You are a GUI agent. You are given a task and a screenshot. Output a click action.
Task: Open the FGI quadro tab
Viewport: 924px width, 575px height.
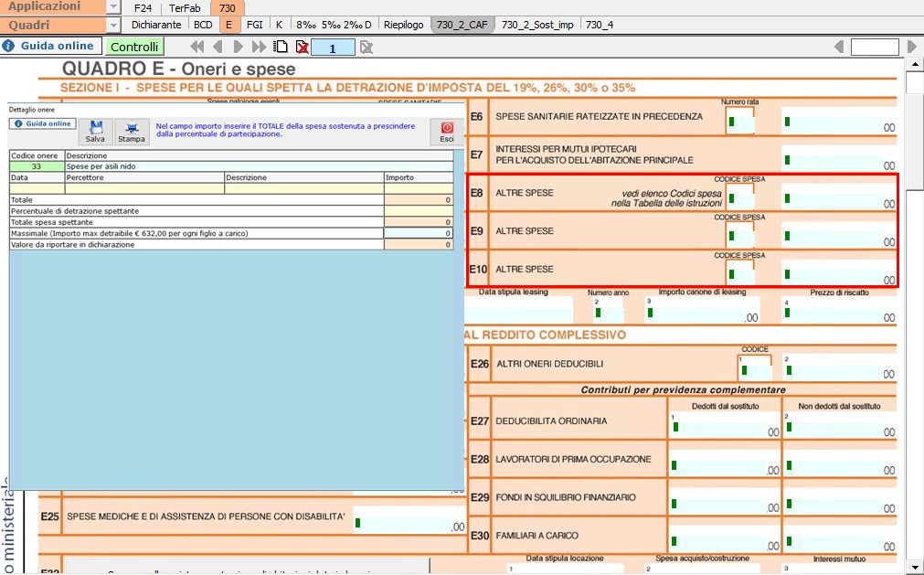click(255, 25)
